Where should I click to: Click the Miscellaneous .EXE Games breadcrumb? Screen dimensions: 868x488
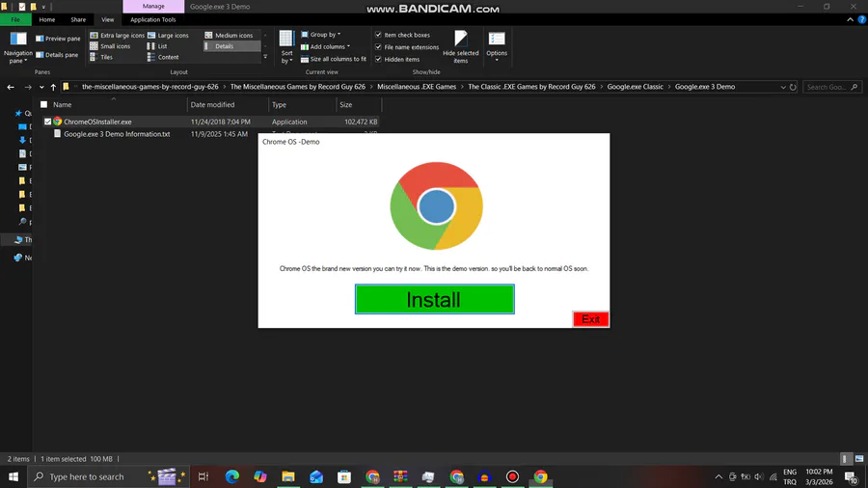(417, 87)
